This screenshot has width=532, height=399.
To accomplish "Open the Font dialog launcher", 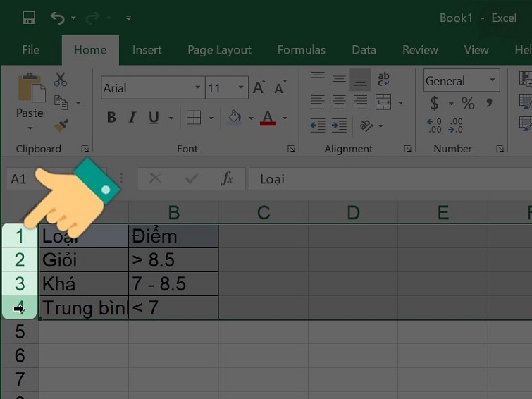I will 291,149.
